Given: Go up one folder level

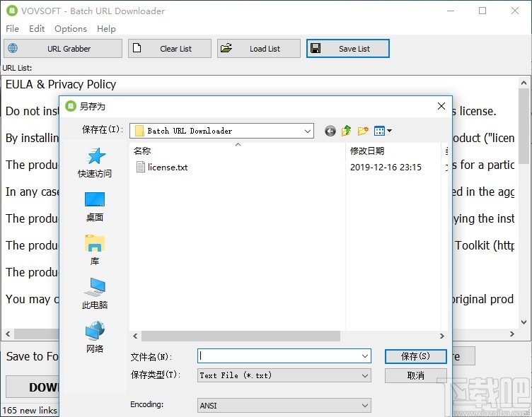Looking at the screenshot, I should pos(347,131).
